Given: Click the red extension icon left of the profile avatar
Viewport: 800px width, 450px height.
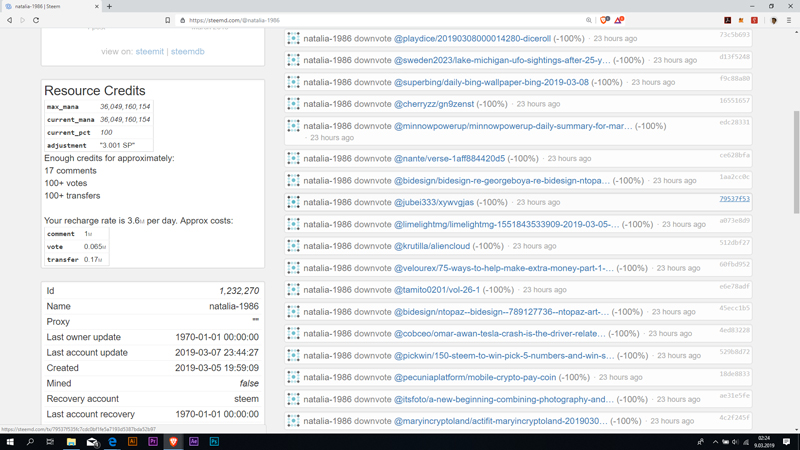Looking at the screenshot, I should coord(755,20).
